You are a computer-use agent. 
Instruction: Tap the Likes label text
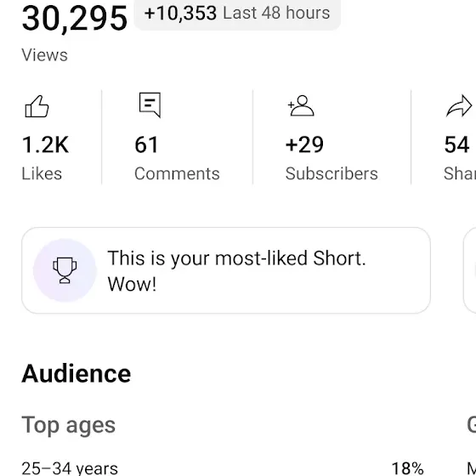pyautogui.click(x=42, y=173)
